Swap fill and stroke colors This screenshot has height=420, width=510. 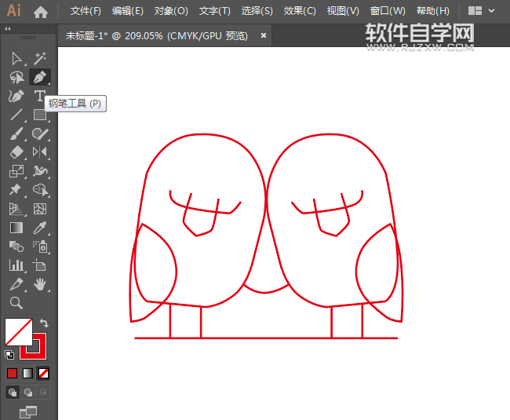(44, 323)
